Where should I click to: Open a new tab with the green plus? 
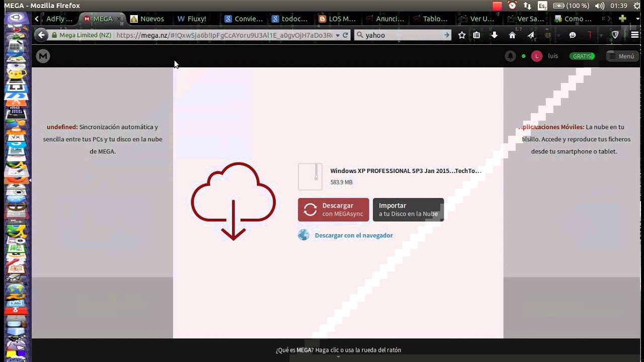[x=622, y=19]
